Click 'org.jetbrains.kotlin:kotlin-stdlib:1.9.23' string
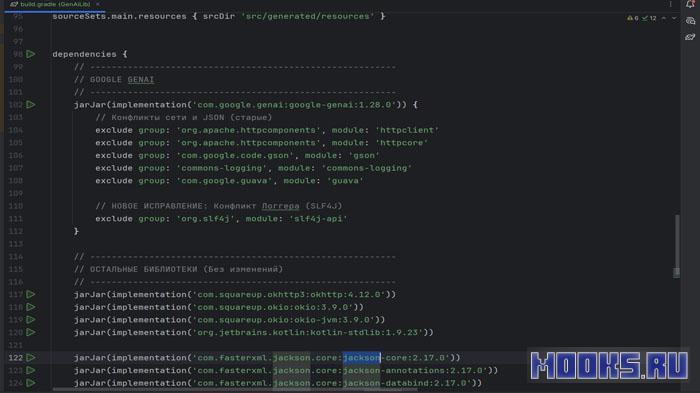 click(x=308, y=332)
